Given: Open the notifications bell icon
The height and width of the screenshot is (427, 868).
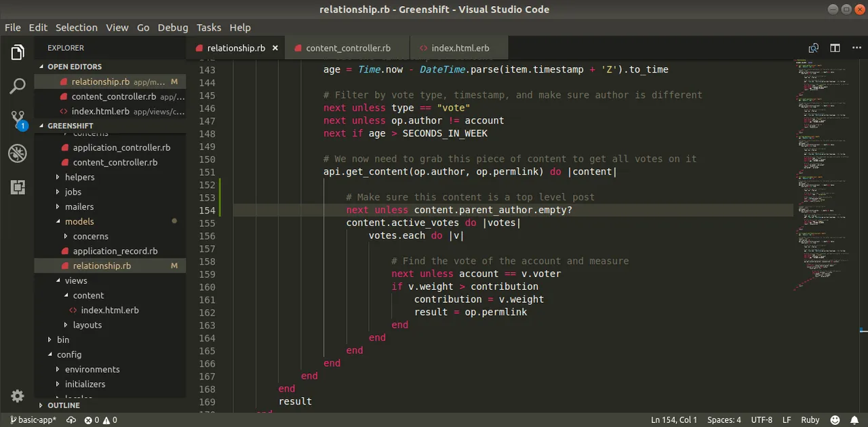Looking at the screenshot, I should click(854, 420).
